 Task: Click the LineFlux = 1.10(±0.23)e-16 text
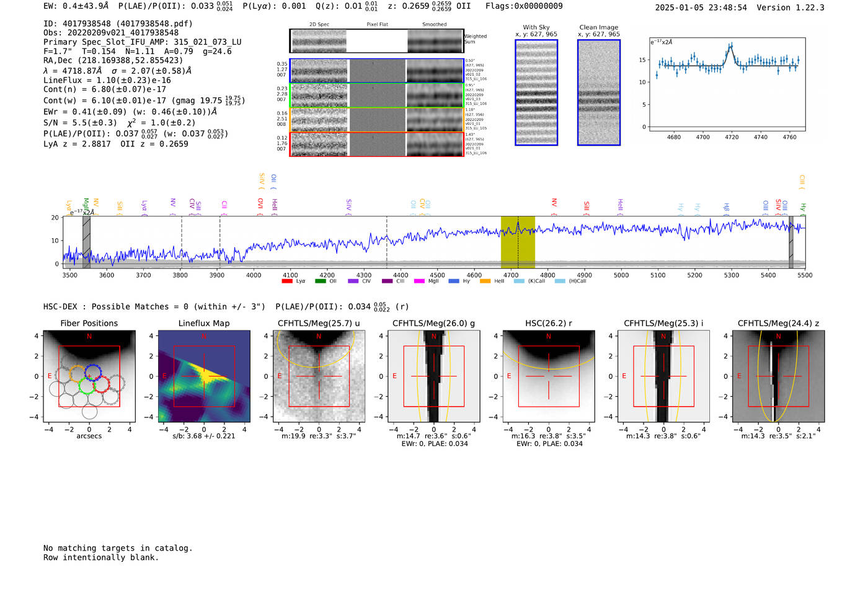pos(107,80)
